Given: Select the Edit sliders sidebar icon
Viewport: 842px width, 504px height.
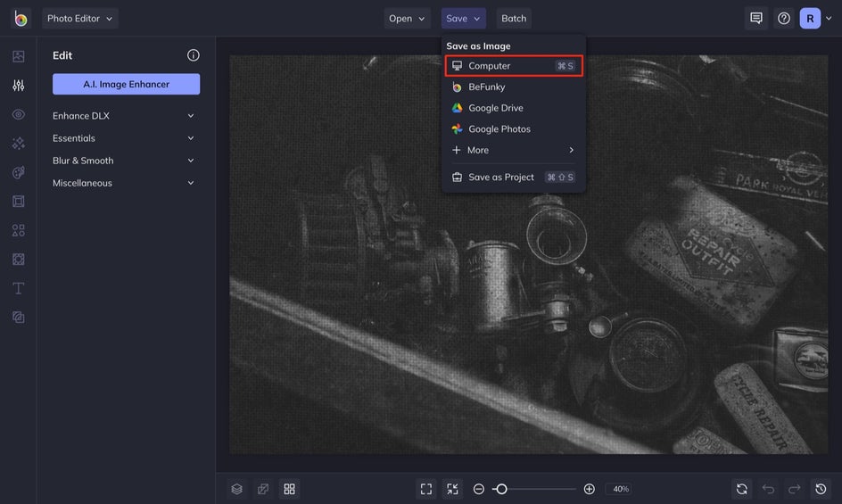Looking at the screenshot, I should click(x=18, y=85).
